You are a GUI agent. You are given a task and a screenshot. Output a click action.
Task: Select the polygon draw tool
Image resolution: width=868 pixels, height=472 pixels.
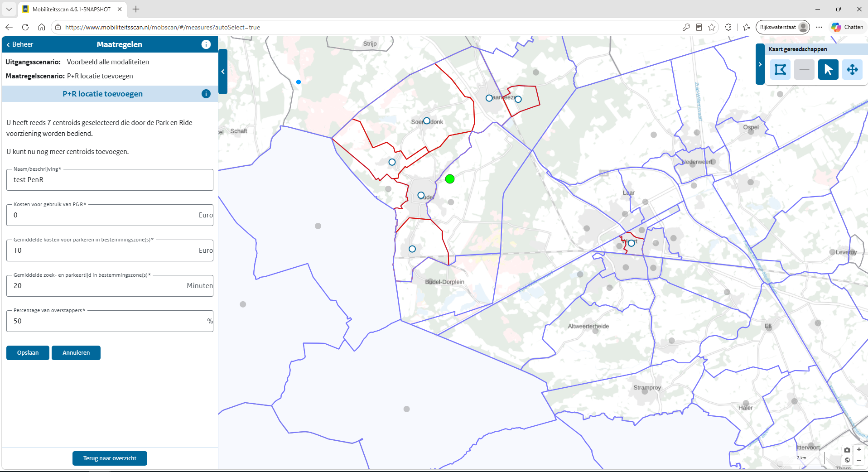click(780, 70)
